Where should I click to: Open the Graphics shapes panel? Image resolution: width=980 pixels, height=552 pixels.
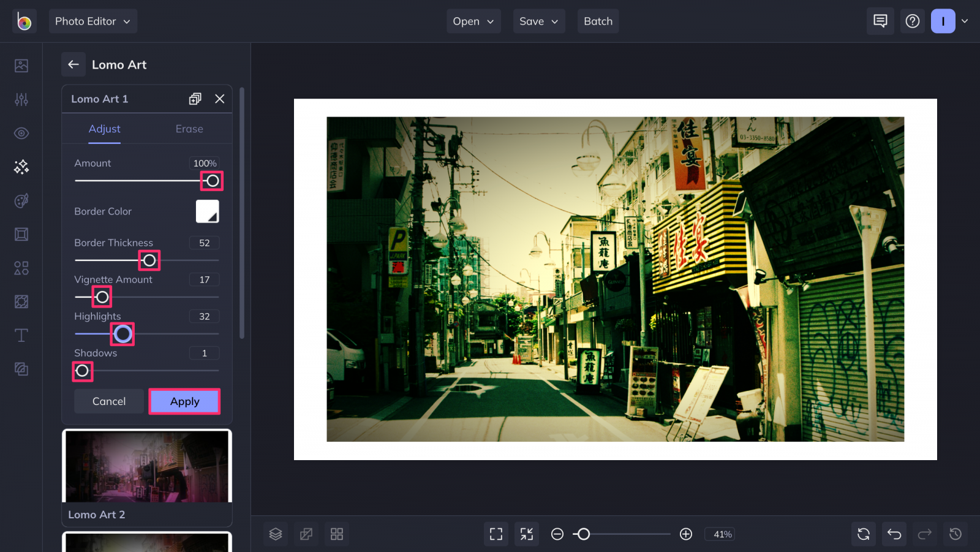click(21, 268)
